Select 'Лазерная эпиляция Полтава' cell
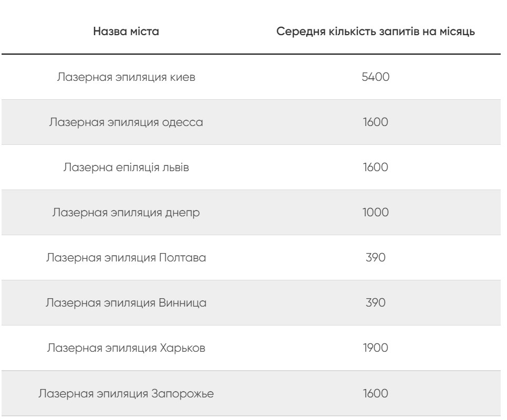 [x=126, y=258]
